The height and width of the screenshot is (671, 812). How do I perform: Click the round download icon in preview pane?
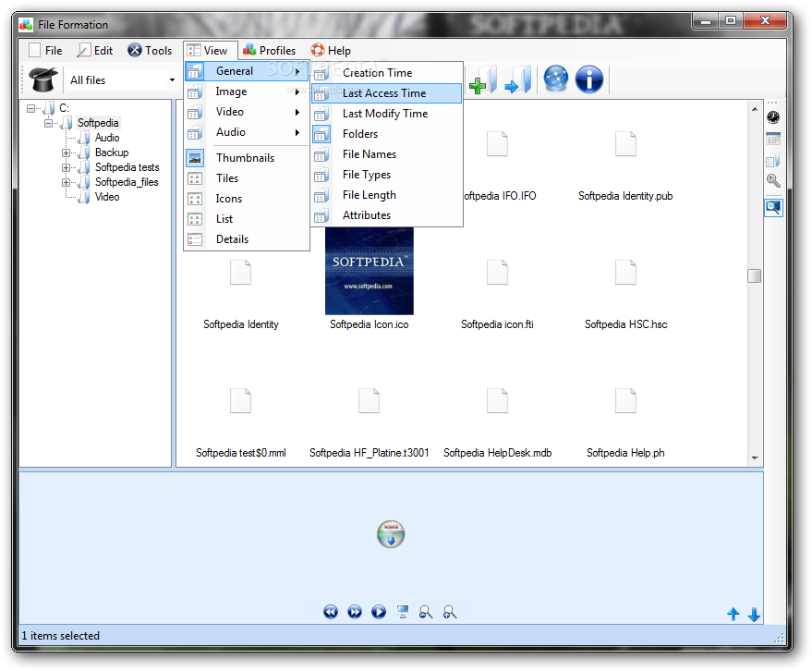391,534
